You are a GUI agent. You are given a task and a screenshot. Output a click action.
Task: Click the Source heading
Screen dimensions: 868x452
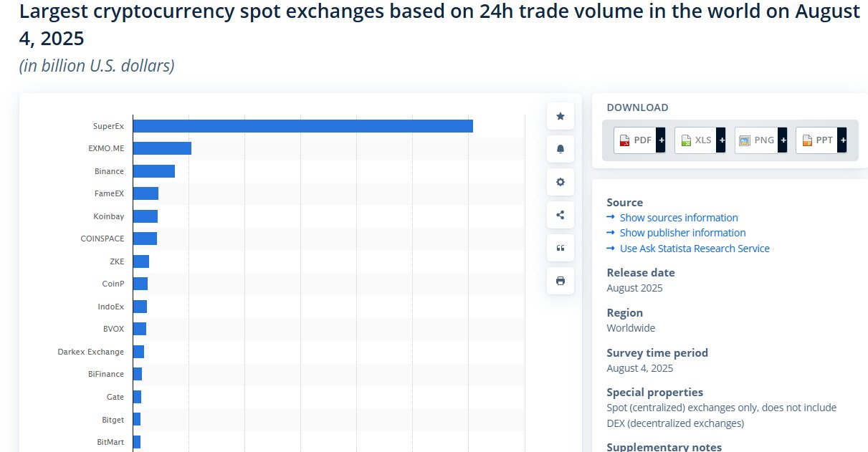[625, 202]
